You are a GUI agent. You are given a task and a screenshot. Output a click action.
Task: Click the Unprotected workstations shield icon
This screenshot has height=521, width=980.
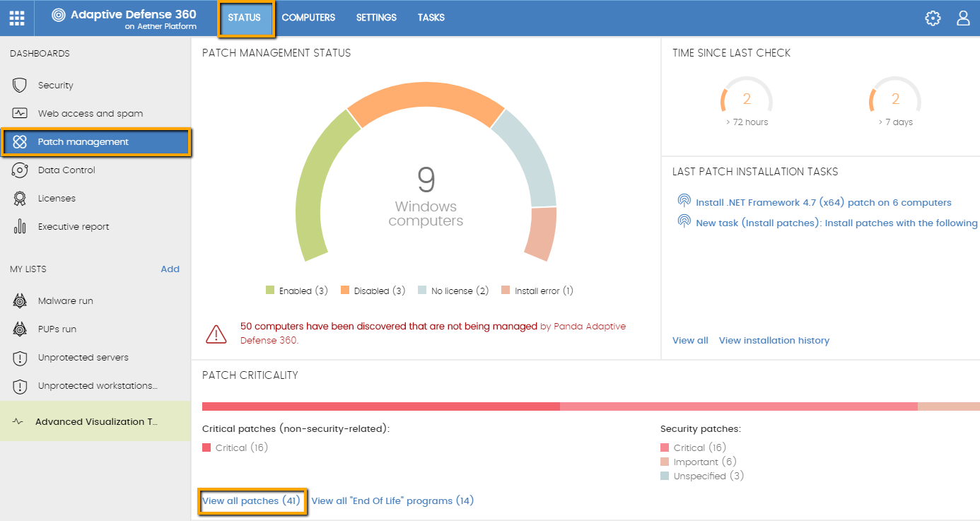pyautogui.click(x=20, y=386)
